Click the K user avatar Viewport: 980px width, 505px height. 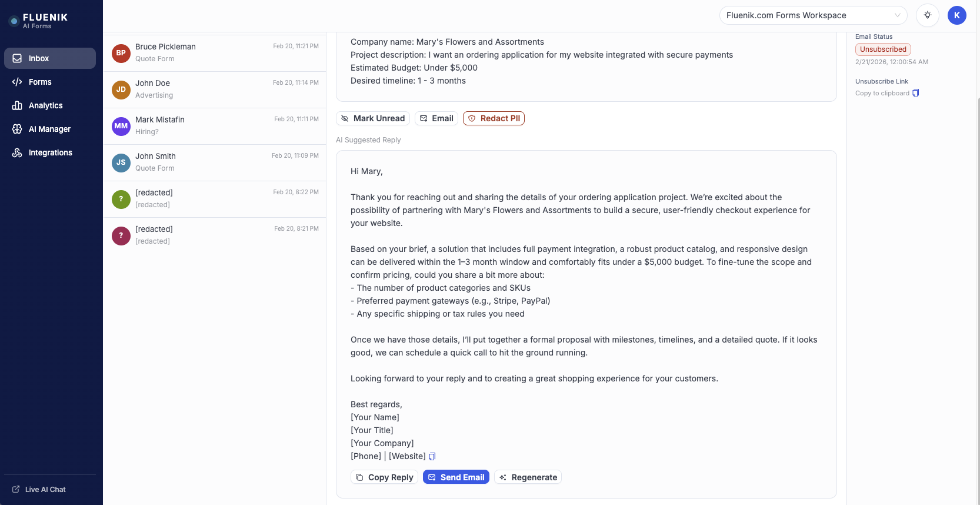956,15
